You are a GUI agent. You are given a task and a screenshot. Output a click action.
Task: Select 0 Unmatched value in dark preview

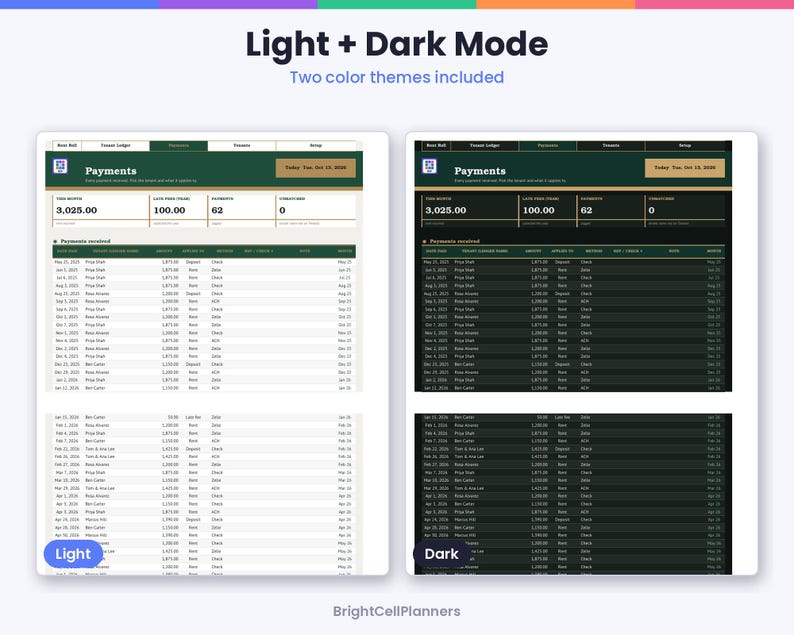click(x=651, y=210)
